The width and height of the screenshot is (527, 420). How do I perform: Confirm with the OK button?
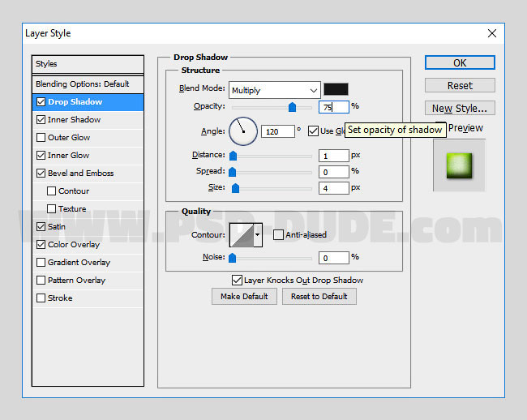click(460, 62)
